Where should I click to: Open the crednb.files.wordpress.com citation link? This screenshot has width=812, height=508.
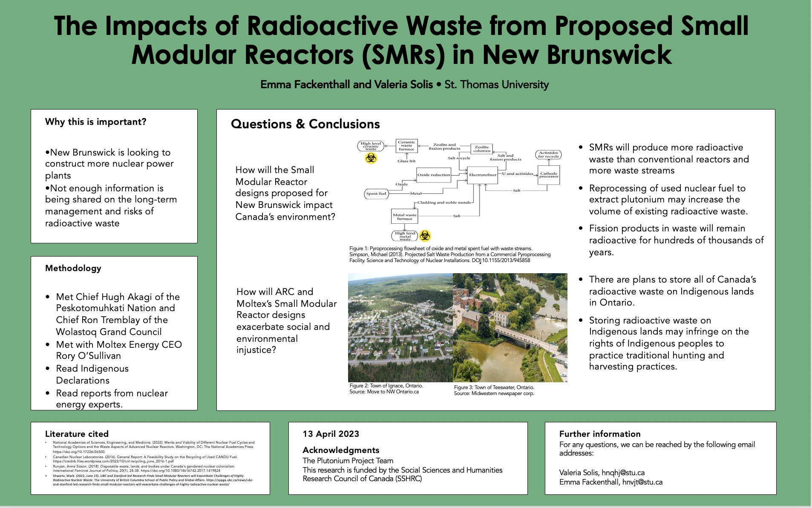(113, 461)
